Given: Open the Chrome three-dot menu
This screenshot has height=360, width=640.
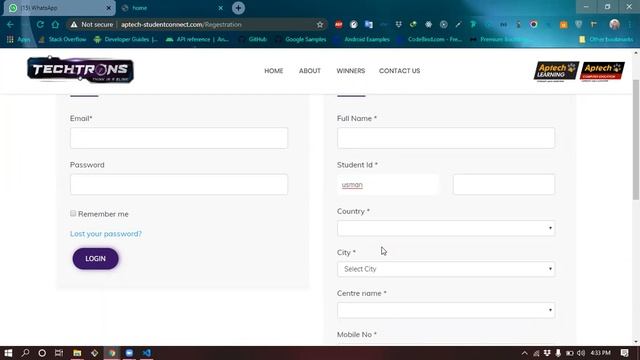Looking at the screenshot, I should click(x=630, y=24).
